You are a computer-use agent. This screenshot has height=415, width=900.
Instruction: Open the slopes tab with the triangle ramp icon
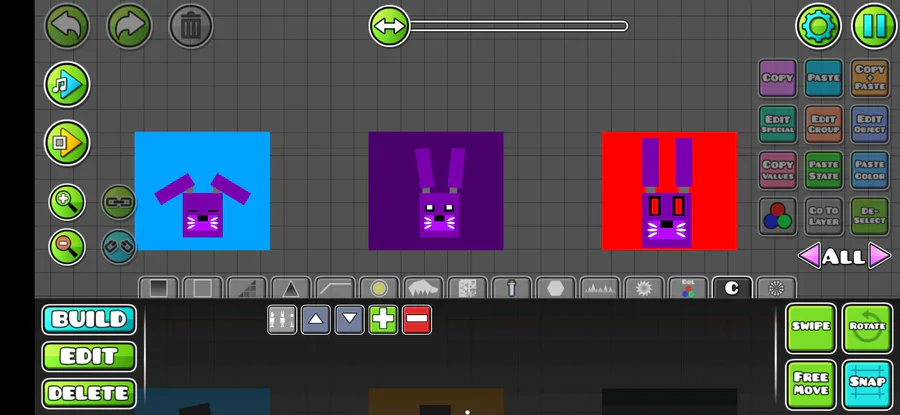click(x=247, y=288)
